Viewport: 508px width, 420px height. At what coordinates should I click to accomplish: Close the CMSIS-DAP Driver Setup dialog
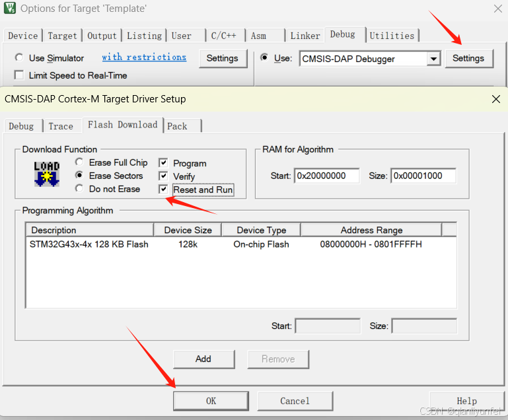(x=496, y=99)
